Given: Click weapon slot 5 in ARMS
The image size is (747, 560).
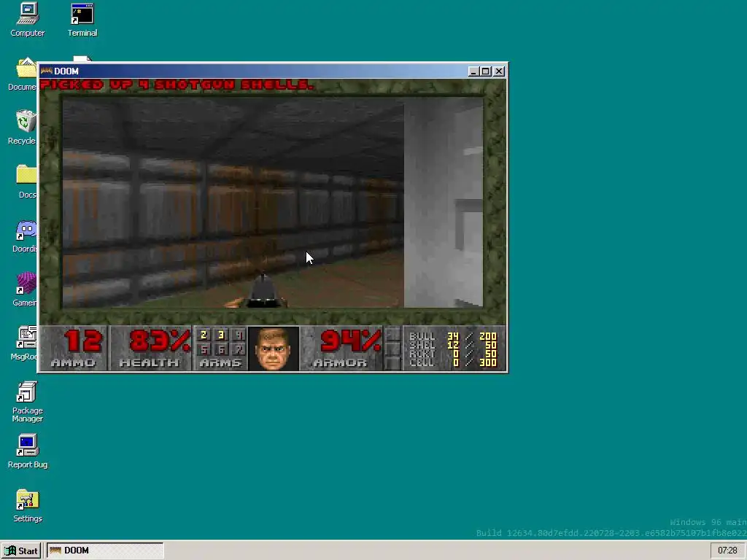Looking at the screenshot, I should pyautogui.click(x=204, y=349).
